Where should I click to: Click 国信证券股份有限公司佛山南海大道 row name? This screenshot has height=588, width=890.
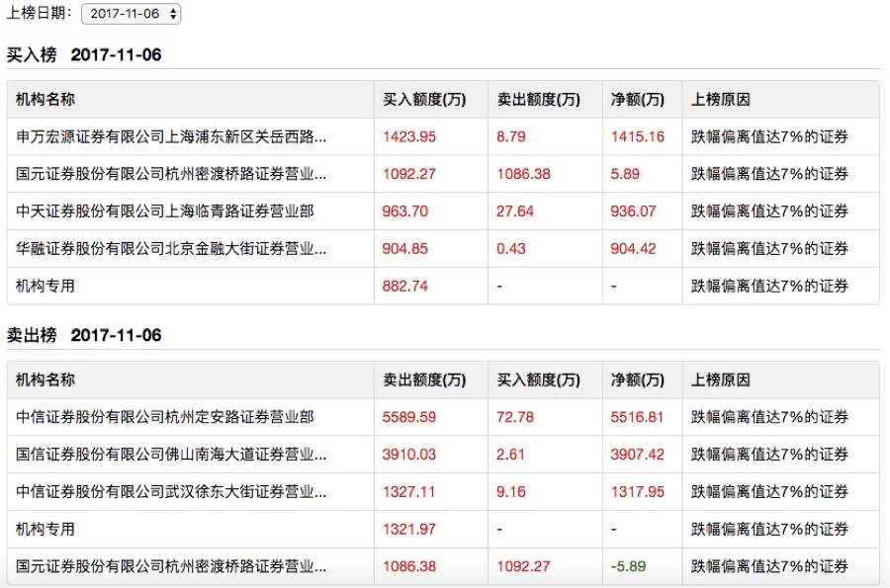point(171,455)
